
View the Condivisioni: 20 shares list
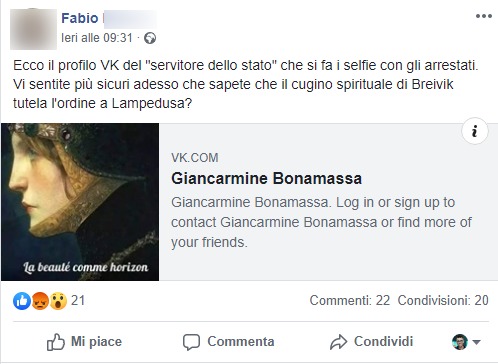443,300
